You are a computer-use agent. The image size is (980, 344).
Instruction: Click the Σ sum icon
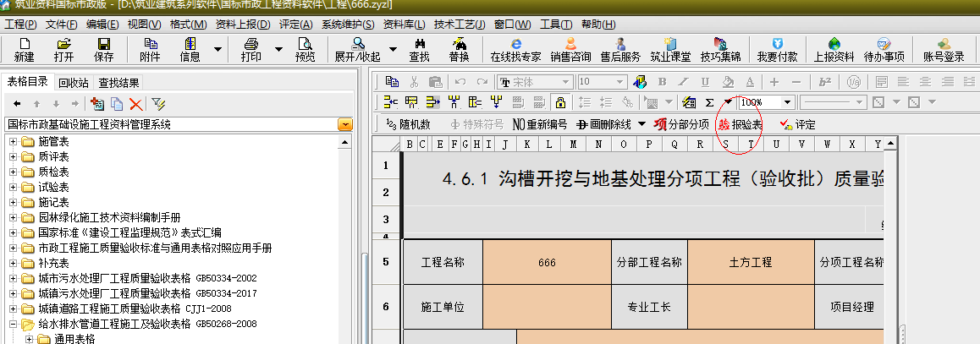709,102
